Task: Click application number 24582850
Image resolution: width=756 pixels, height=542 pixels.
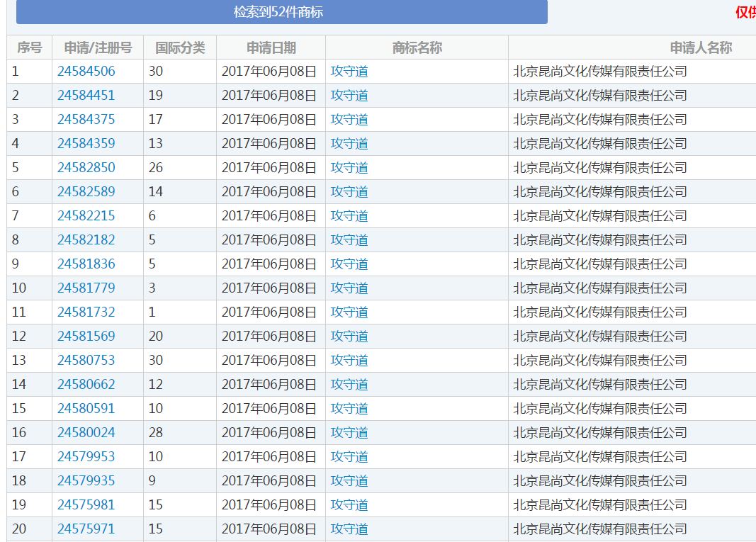Action: pyautogui.click(x=86, y=168)
